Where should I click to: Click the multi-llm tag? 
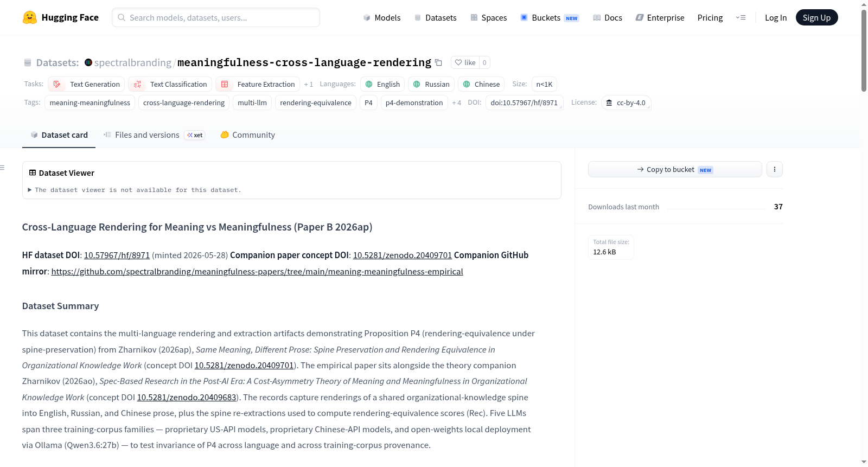[252, 103]
